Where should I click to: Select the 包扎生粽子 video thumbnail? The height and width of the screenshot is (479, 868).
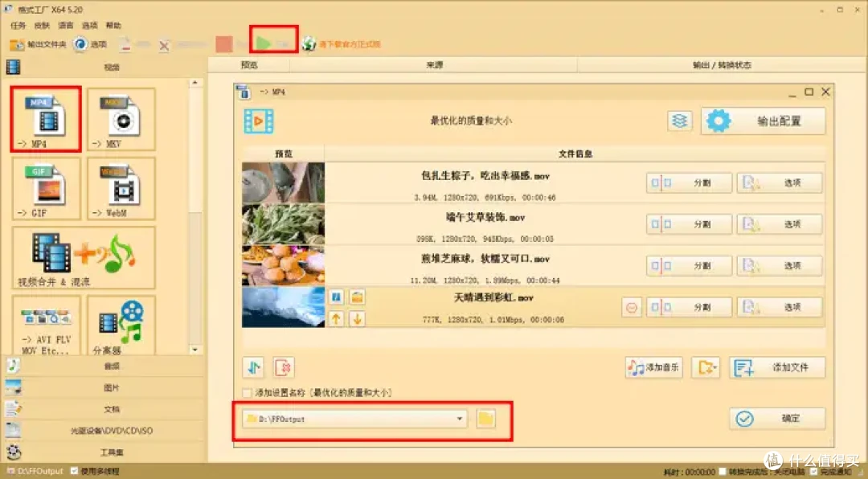coord(284,182)
